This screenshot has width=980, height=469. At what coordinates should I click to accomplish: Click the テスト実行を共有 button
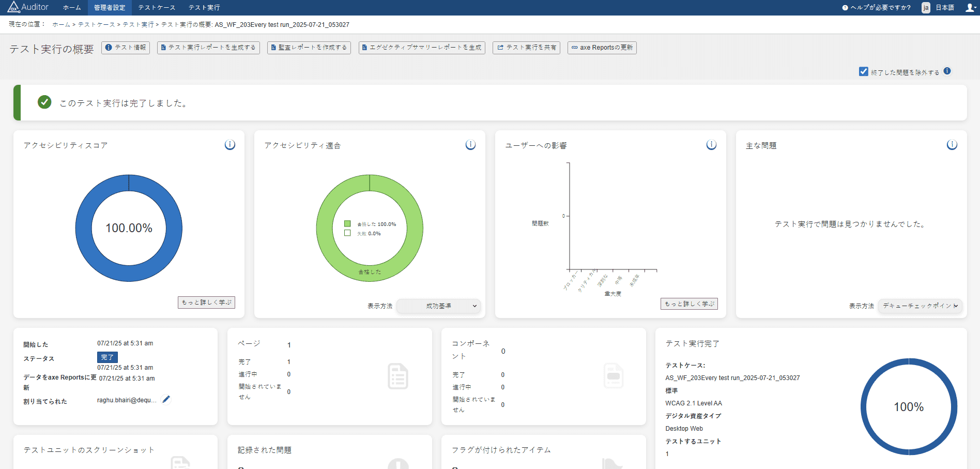(x=526, y=48)
